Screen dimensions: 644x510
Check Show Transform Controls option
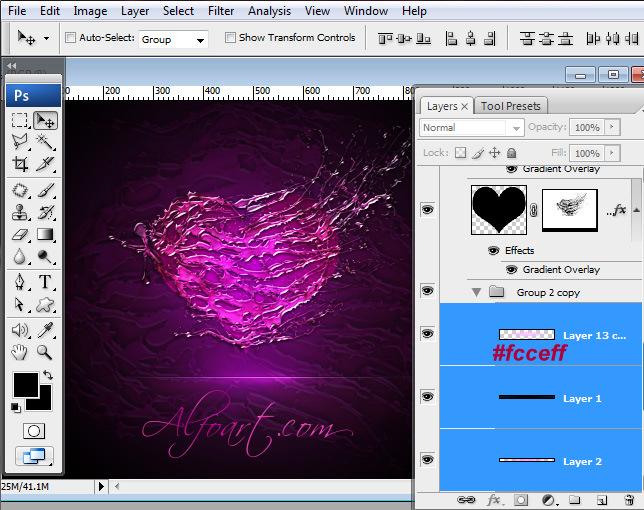click(x=230, y=38)
